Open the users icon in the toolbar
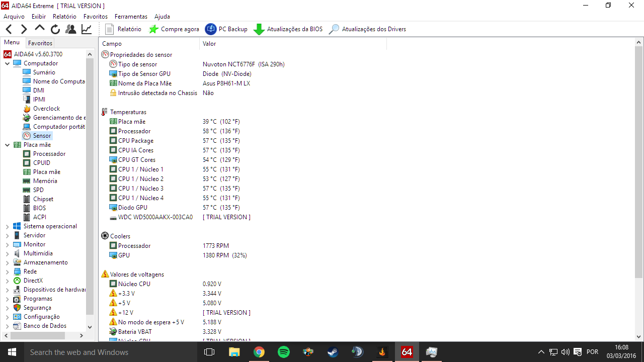This screenshot has height=362, width=644. point(71,29)
